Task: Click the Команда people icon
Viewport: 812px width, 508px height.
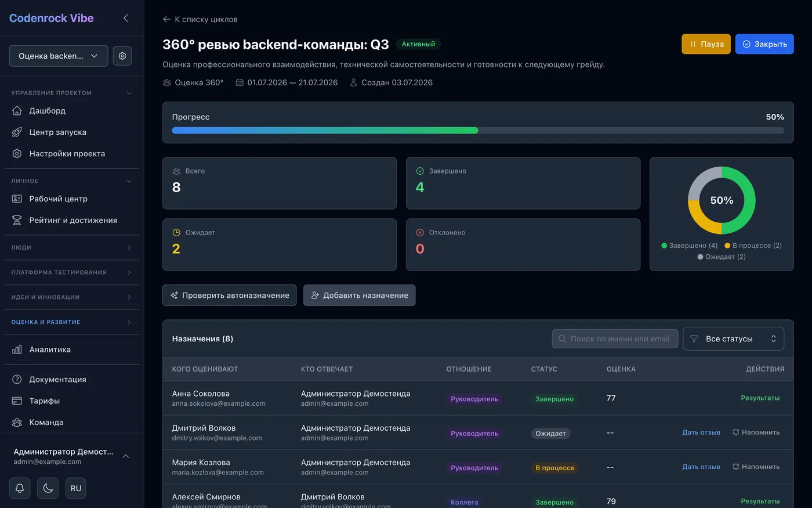Action: 17,422
